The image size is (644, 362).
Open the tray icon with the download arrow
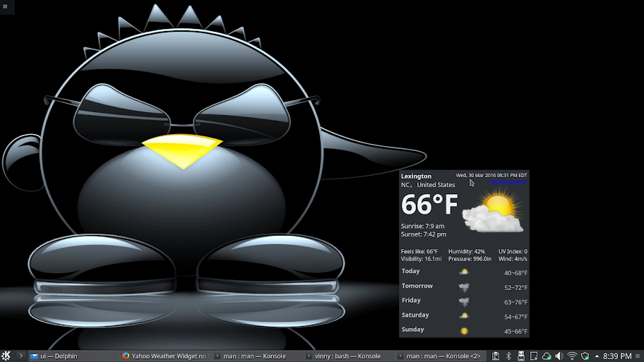coord(534,356)
